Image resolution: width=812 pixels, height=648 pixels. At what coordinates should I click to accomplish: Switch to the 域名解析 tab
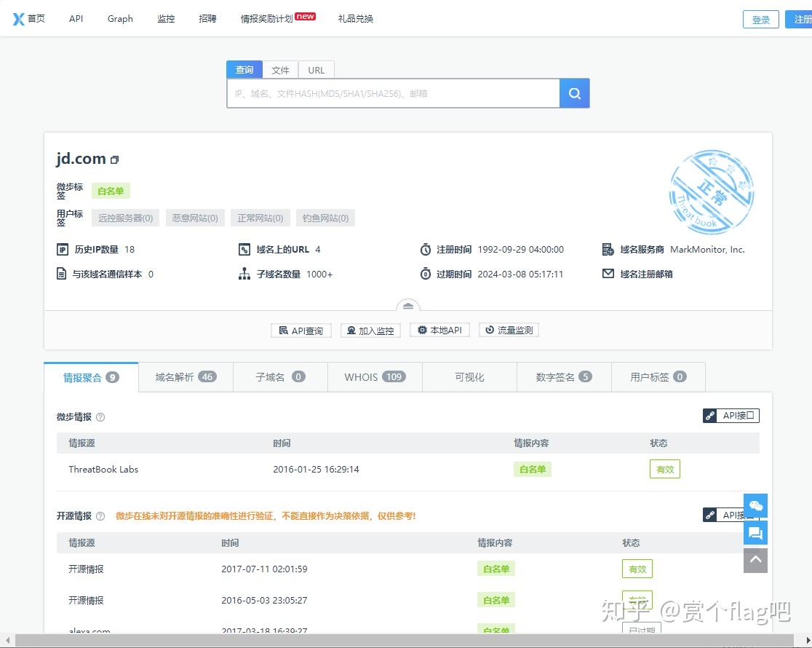tap(186, 377)
